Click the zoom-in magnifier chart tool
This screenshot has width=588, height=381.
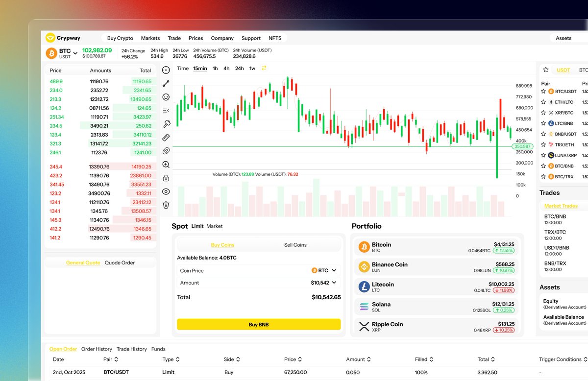[166, 165]
